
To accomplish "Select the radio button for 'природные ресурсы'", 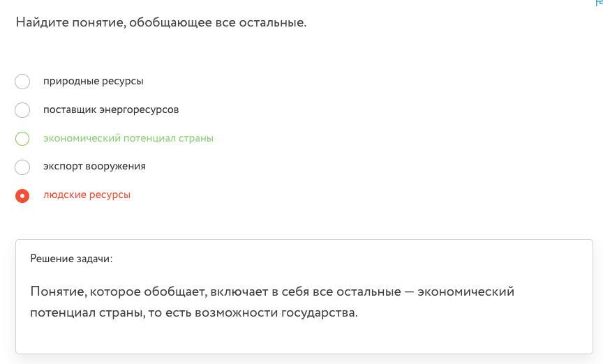I will pos(22,82).
